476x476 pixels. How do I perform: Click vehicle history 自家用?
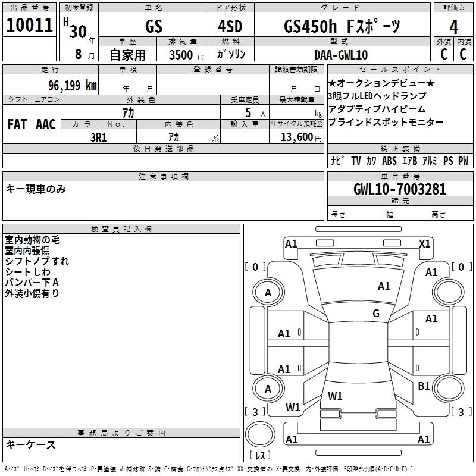point(127,55)
